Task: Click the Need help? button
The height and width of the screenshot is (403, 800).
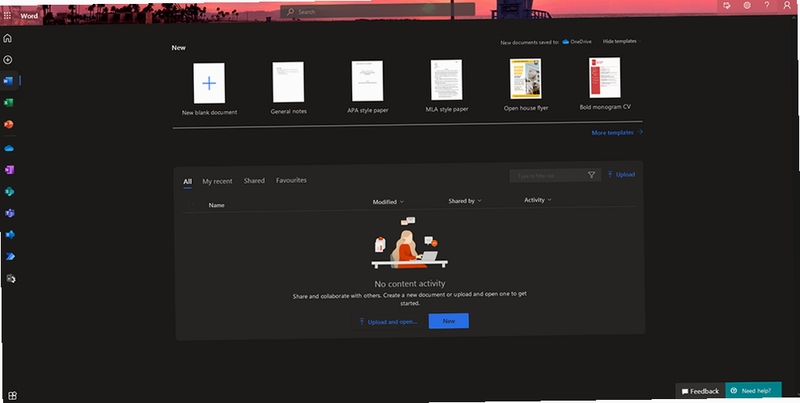Action: [x=753, y=391]
